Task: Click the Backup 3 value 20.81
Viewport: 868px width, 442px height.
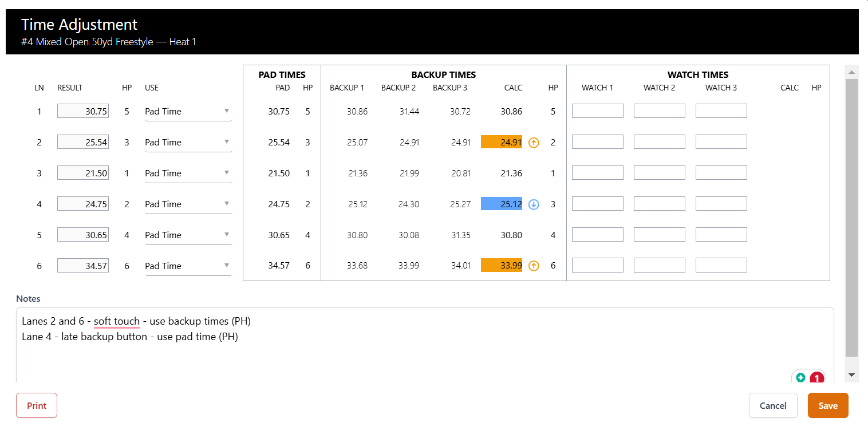Action: (x=460, y=173)
